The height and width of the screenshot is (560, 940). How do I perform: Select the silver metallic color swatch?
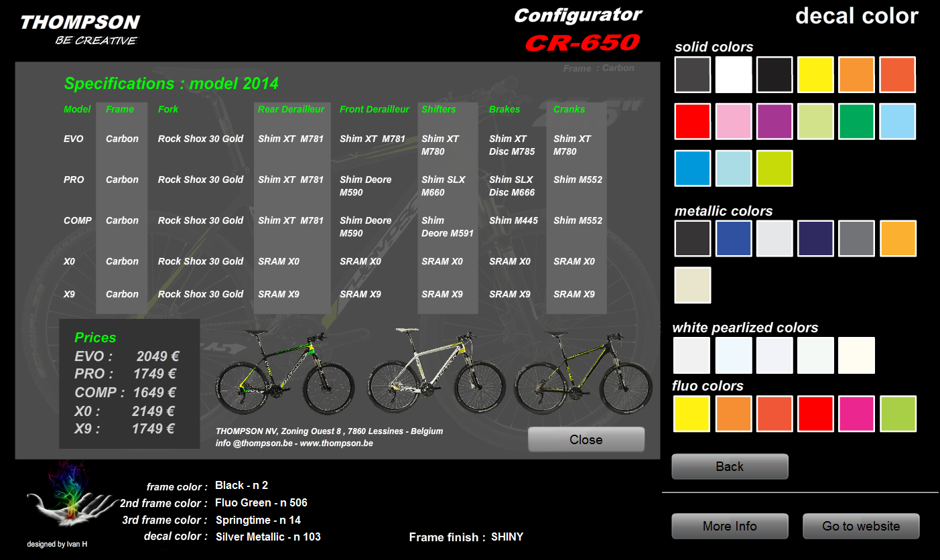point(775,238)
